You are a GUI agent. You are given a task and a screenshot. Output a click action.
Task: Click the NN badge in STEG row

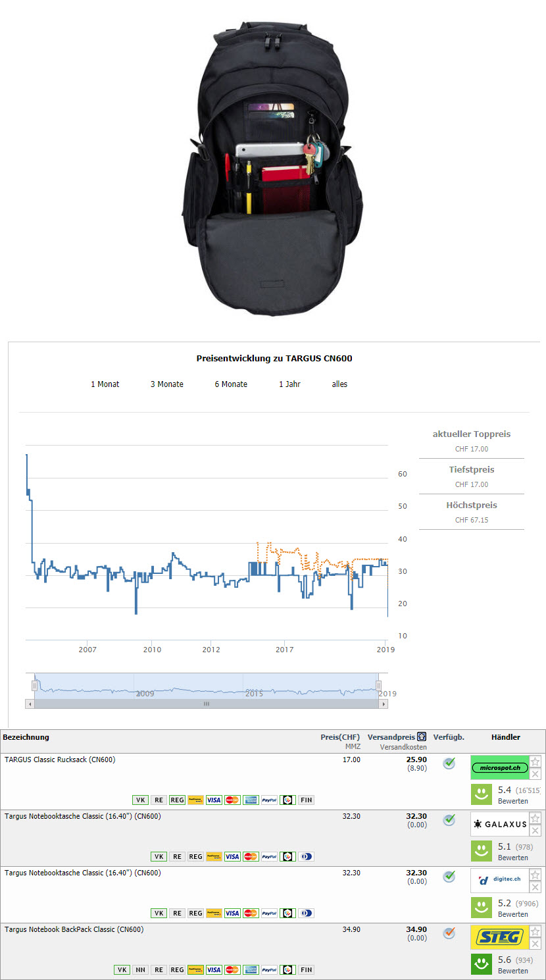140,969
